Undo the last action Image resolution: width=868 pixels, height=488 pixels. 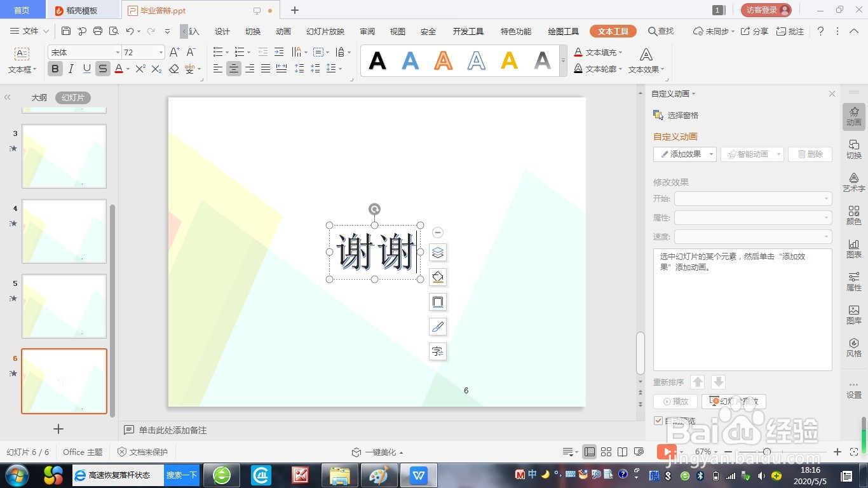tap(130, 31)
